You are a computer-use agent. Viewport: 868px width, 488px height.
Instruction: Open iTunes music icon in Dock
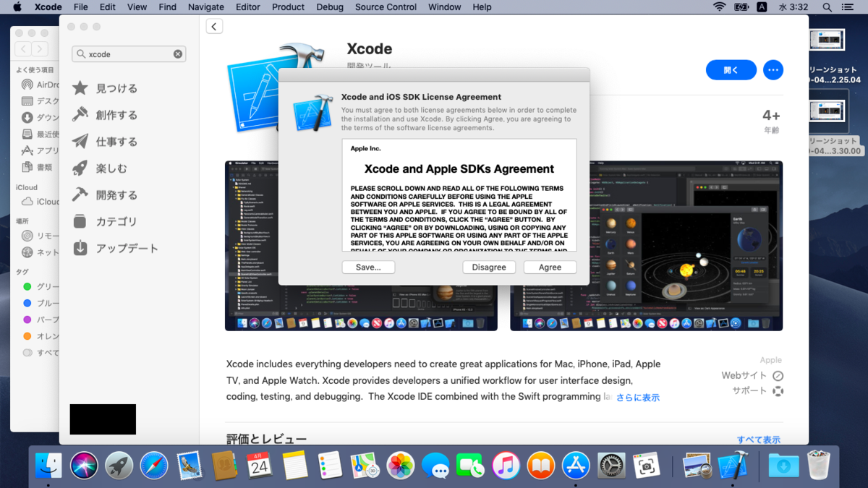point(506,466)
